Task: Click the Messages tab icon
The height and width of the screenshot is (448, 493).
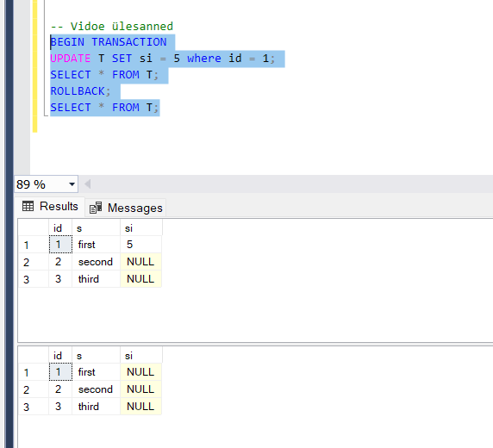Action: (x=96, y=208)
